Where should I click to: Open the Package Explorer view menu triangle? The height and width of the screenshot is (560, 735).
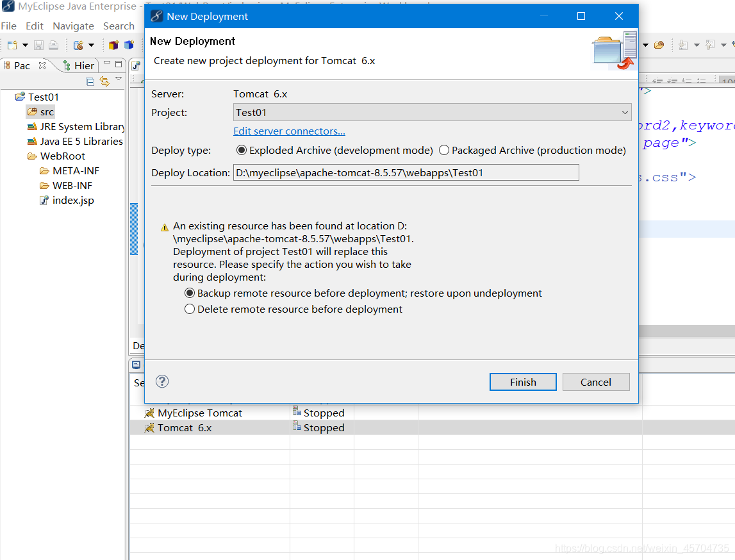pyautogui.click(x=119, y=79)
